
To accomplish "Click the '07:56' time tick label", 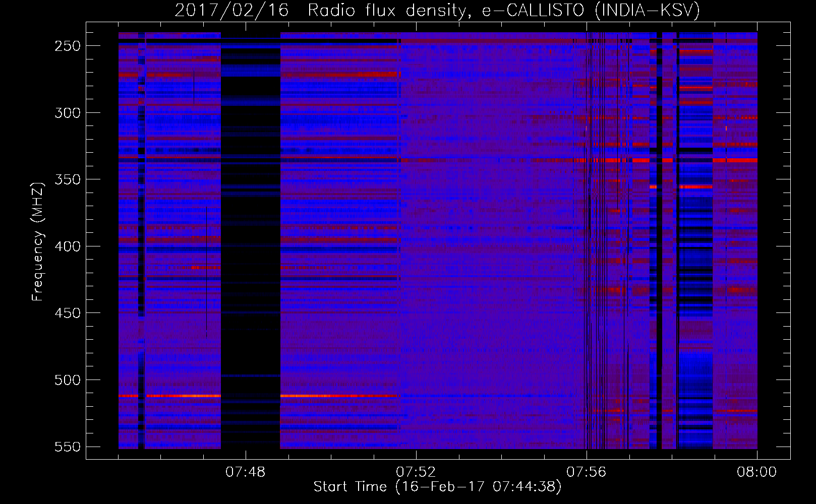I will 586,472.
